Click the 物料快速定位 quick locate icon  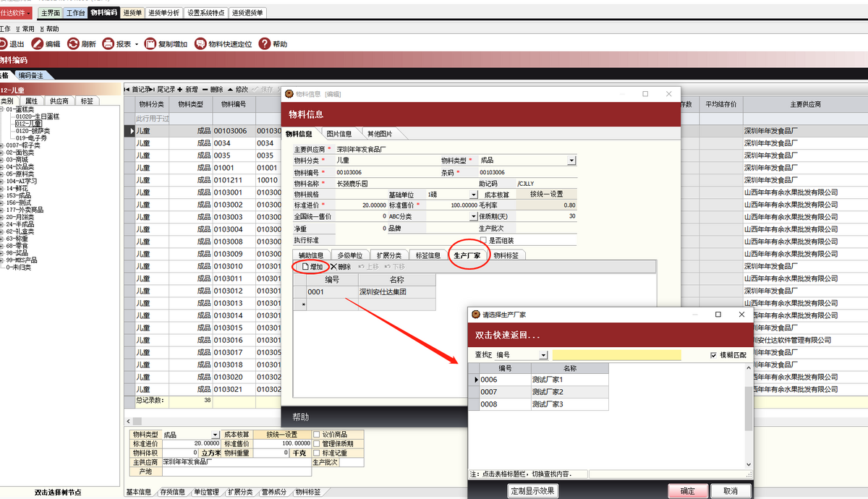(200, 44)
